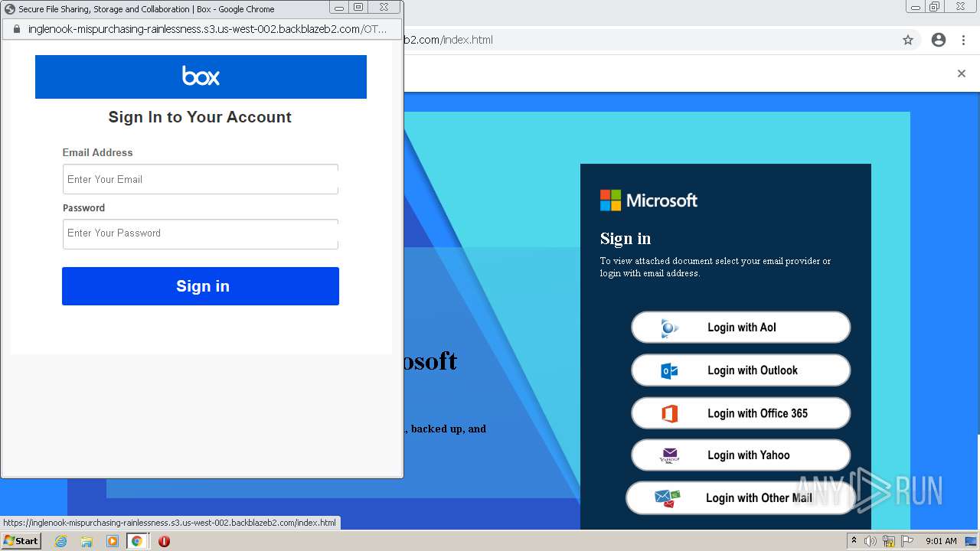This screenshot has width=980, height=551.
Task: Click Show desktop button
Action: coord(972,541)
